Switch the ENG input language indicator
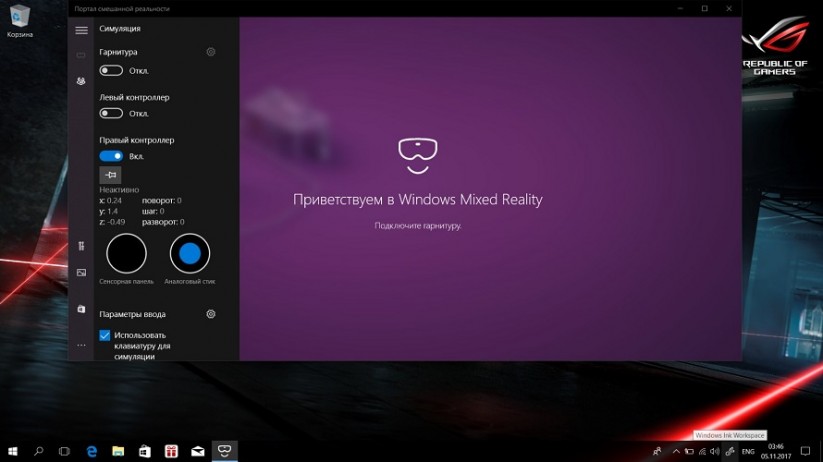Viewport: 823px width, 462px height. click(748, 452)
